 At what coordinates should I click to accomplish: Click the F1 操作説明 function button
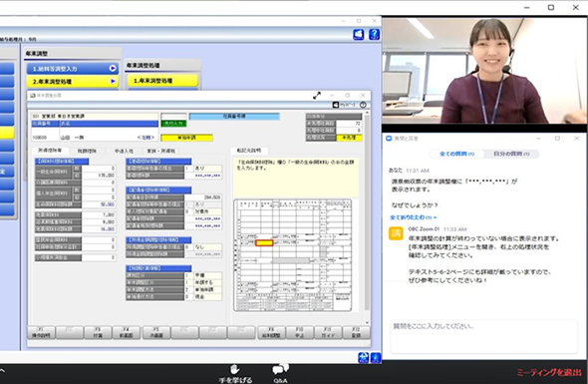[41, 332]
